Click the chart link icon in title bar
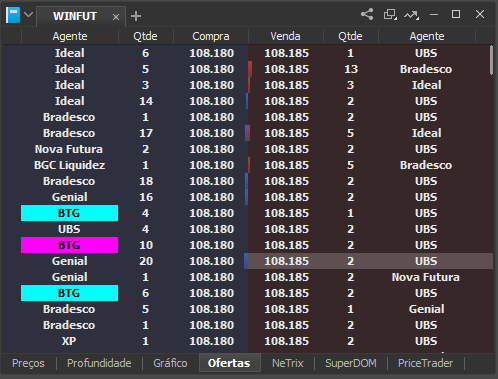The height and width of the screenshot is (379, 498). coord(411,15)
